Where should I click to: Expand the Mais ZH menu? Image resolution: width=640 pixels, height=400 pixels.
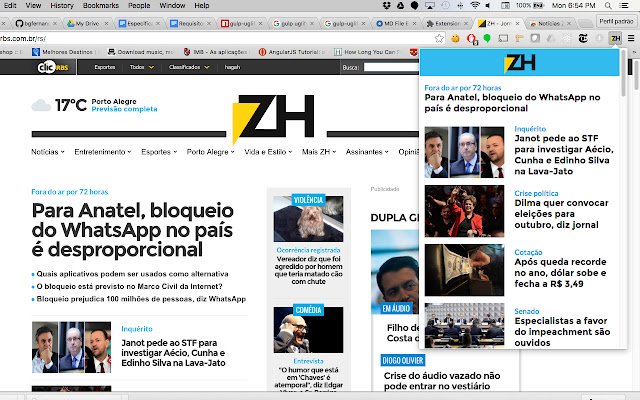(x=319, y=152)
